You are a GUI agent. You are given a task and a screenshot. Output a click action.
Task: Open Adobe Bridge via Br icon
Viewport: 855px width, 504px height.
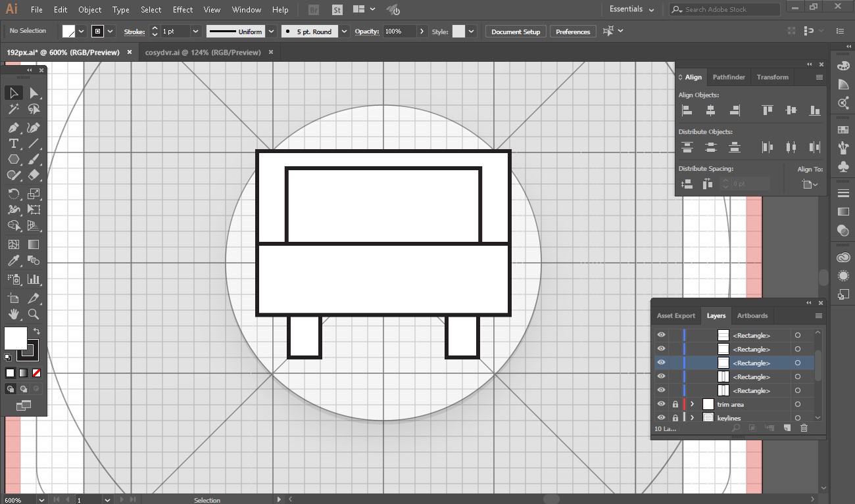(314, 10)
